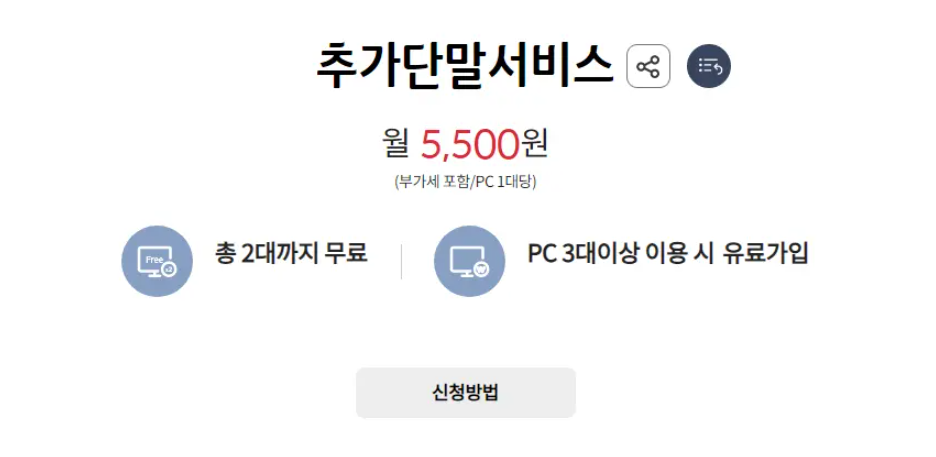Image resolution: width=936 pixels, height=457 pixels.
Task: Click the won coin badge on monitor
Action: [x=481, y=270]
